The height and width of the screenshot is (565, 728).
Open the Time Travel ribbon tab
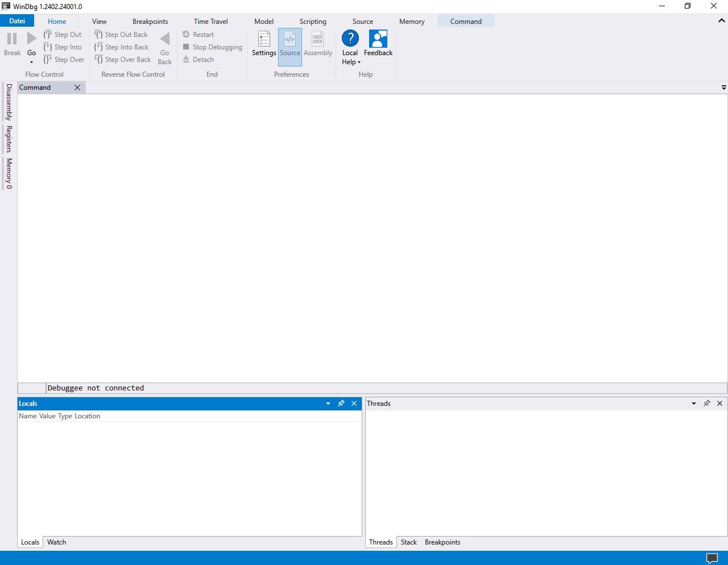210,22
